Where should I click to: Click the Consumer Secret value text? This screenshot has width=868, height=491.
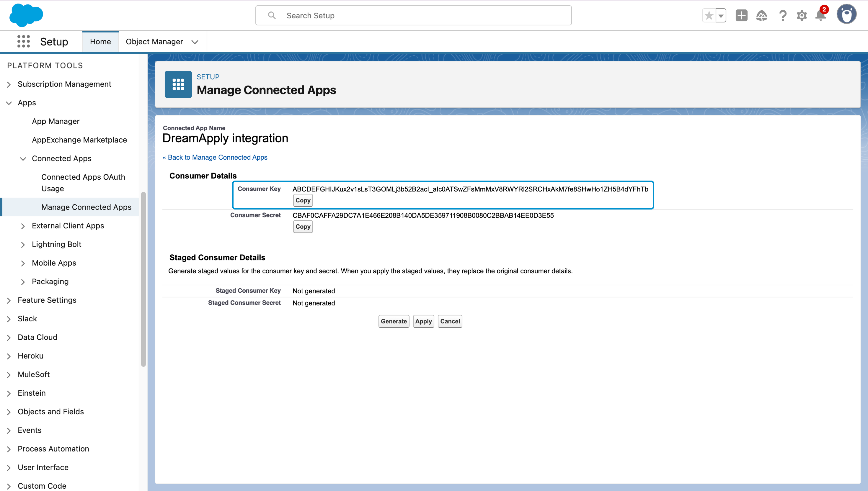pyautogui.click(x=423, y=215)
